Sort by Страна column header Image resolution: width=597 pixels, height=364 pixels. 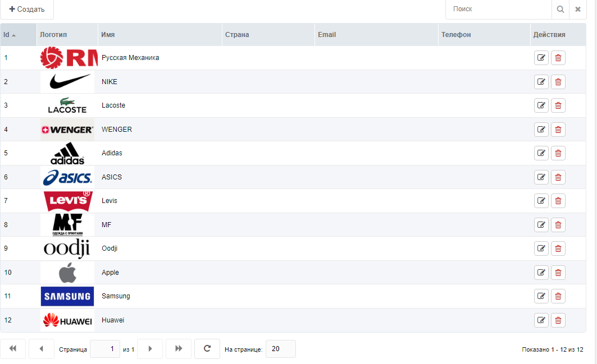(x=268, y=35)
